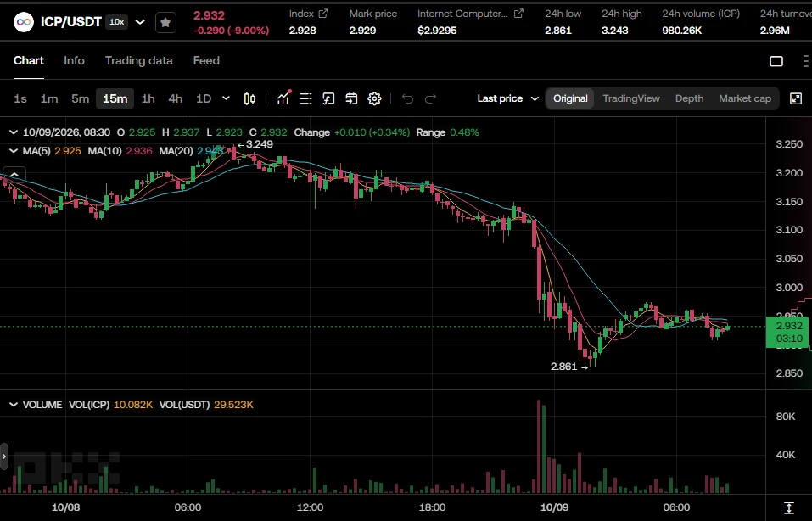Switch to TradingView chart view
The width and height of the screenshot is (812, 521).
(x=631, y=98)
